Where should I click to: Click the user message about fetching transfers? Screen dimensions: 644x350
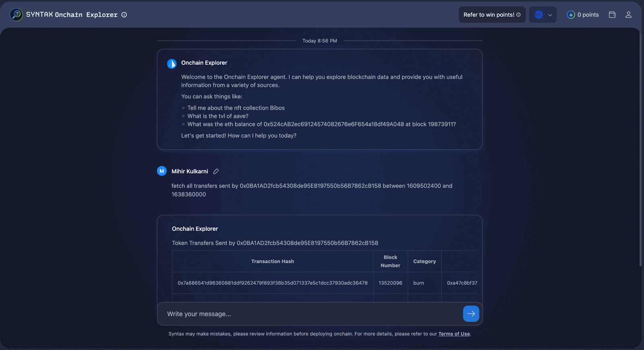coord(312,190)
